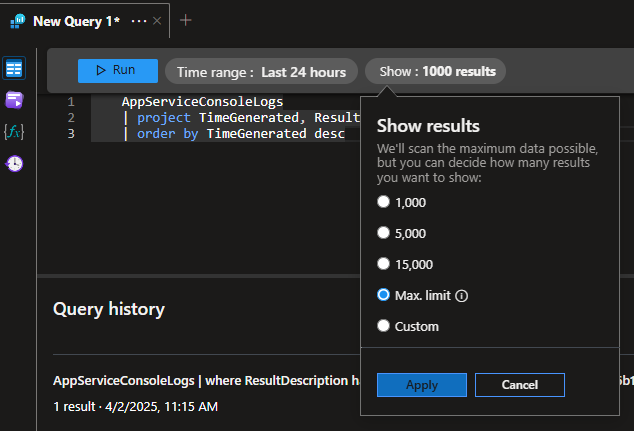Screen dimensions: 634x431
Task: Open the Show 1000 results selector
Action: tap(435, 72)
